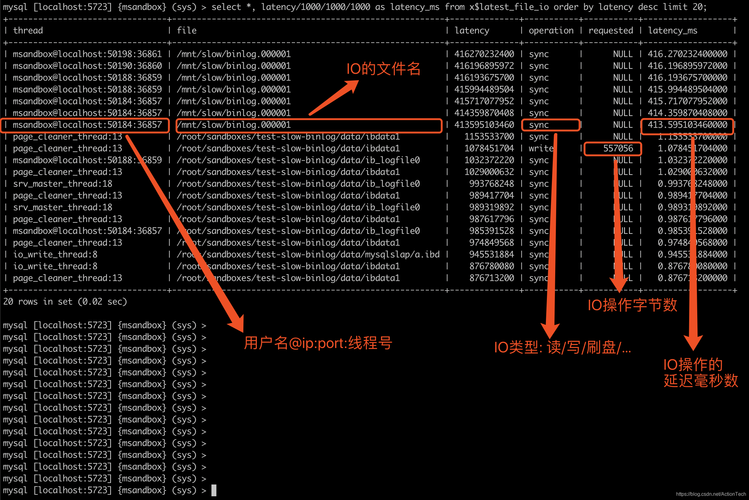Click the "file" column header
The width and height of the screenshot is (749, 500).
187,31
